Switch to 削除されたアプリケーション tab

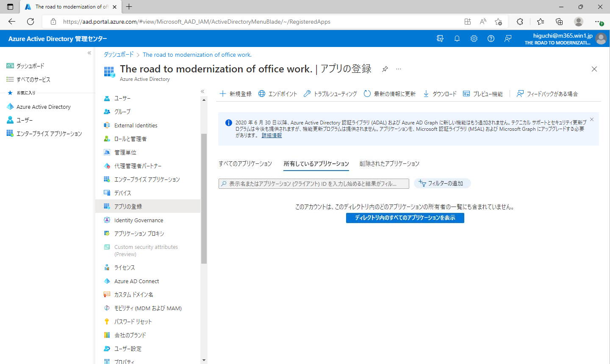pyautogui.click(x=389, y=164)
